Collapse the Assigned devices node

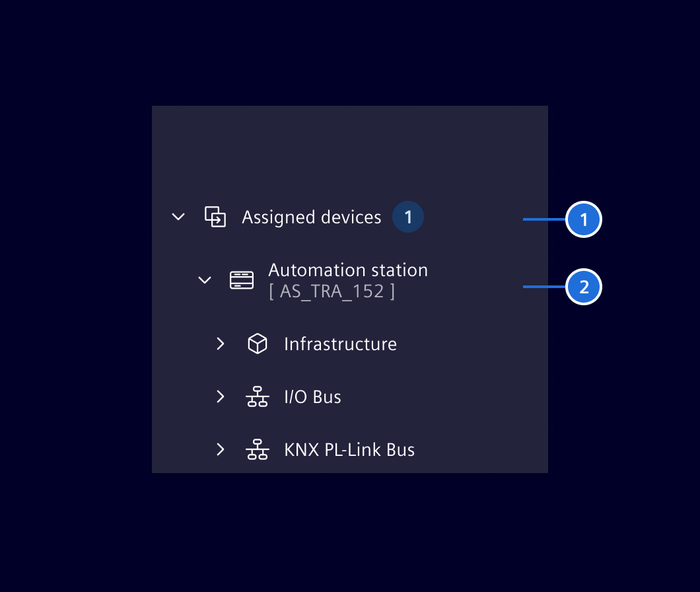click(178, 217)
